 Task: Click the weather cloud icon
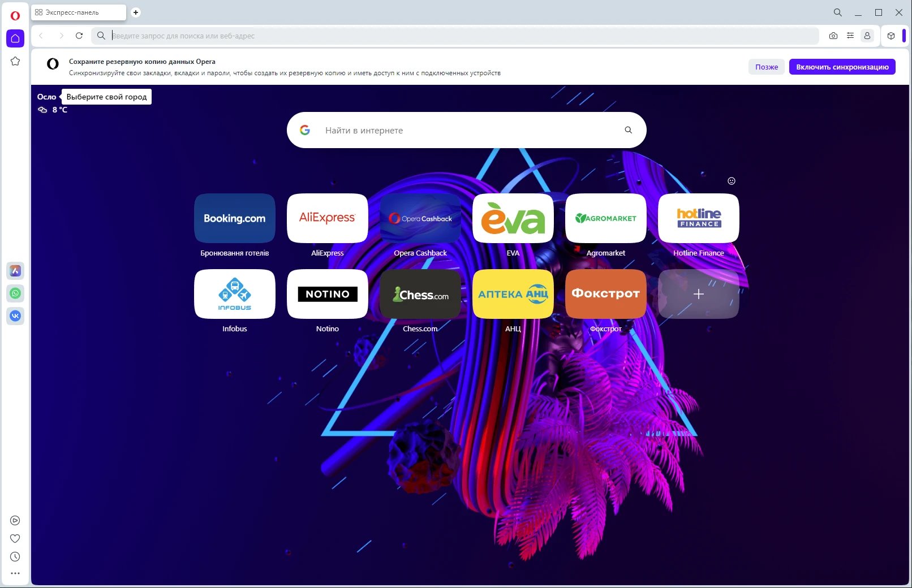tap(42, 110)
